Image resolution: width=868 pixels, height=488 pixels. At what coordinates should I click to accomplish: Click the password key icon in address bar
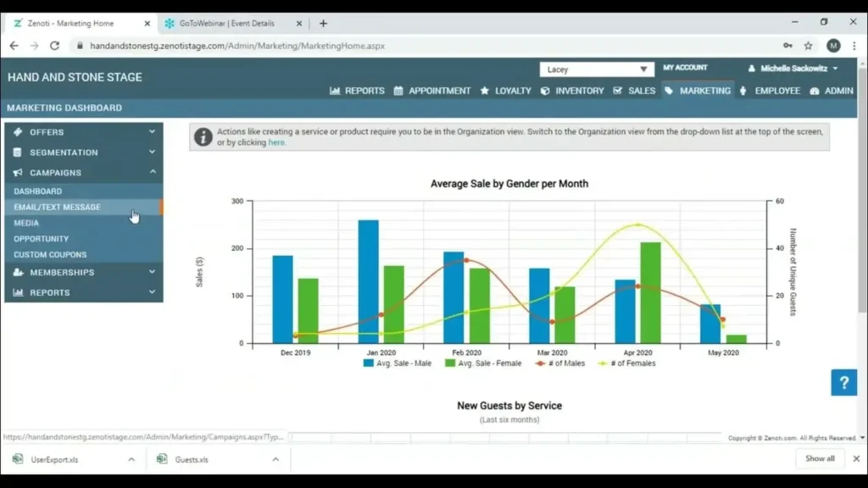click(x=788, y=46)
